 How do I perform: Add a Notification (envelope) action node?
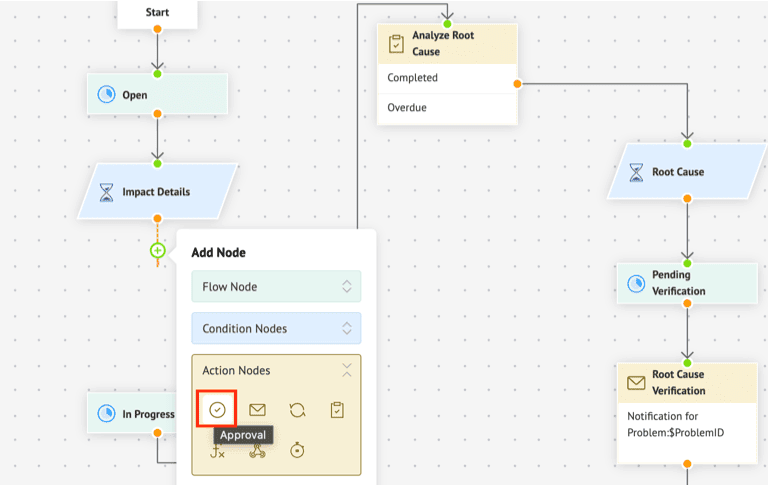[257, 410]
